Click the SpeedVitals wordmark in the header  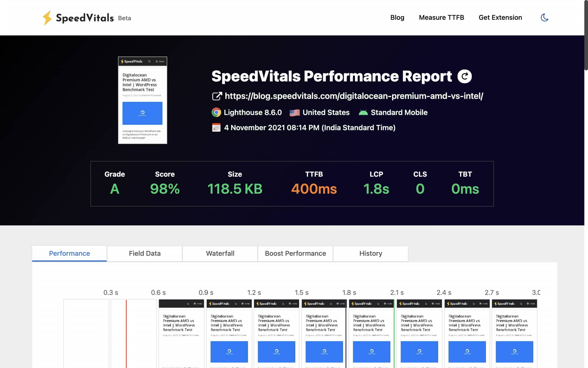click(x=85, y=18)
